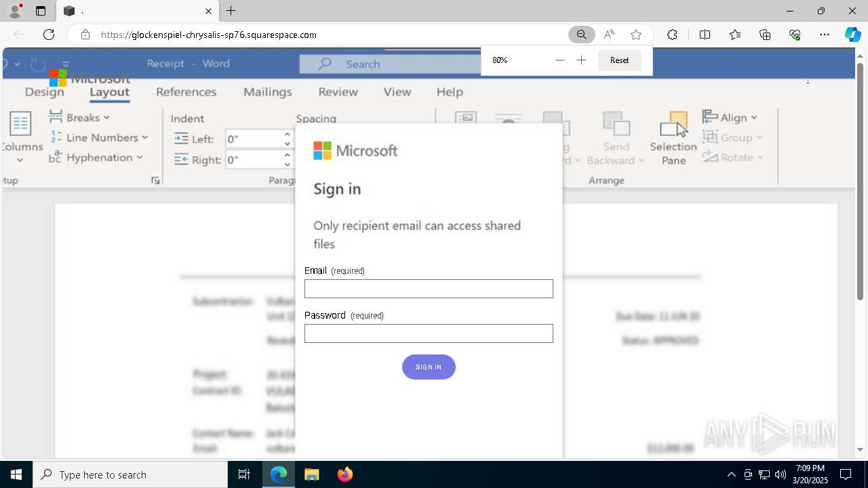Open Collections

(765, 35)
